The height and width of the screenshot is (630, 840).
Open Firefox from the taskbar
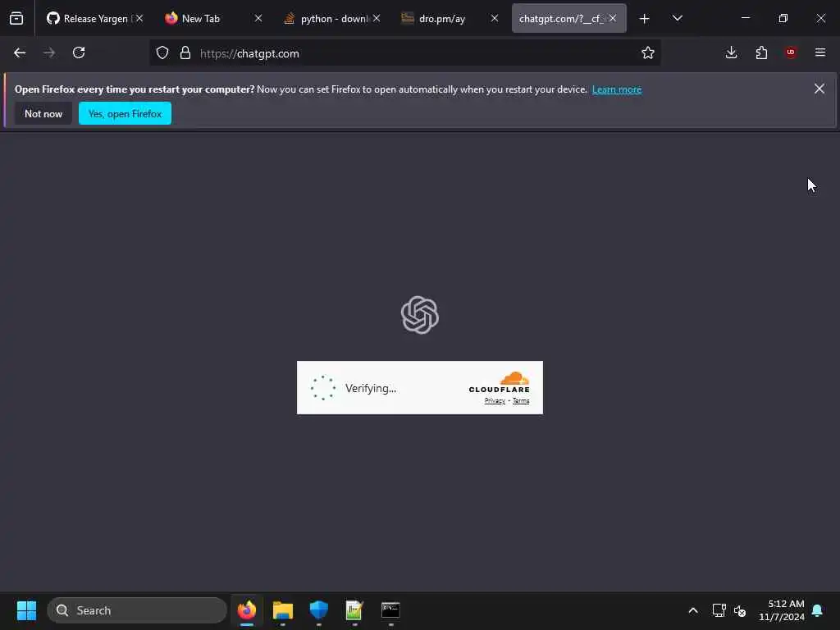(247, 610)
